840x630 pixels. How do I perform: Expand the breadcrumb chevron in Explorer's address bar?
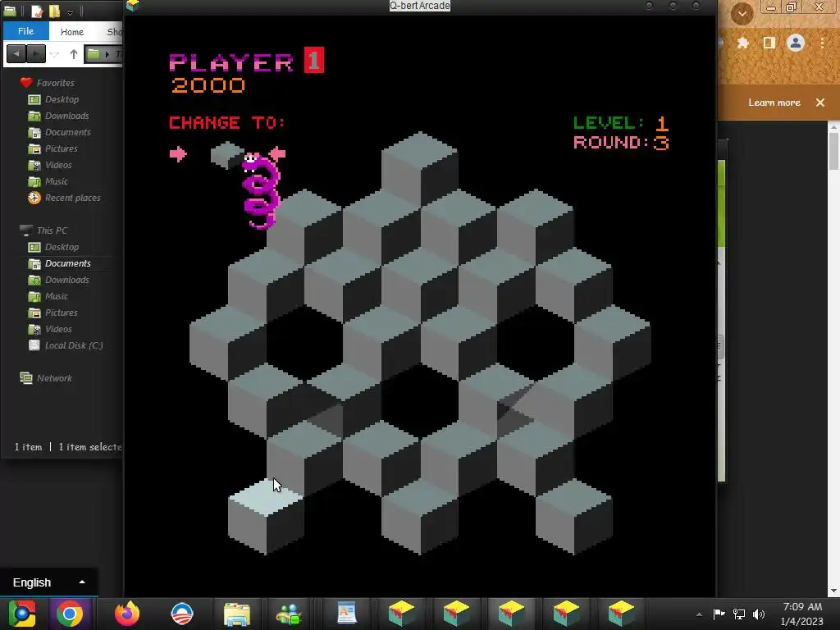107,53
